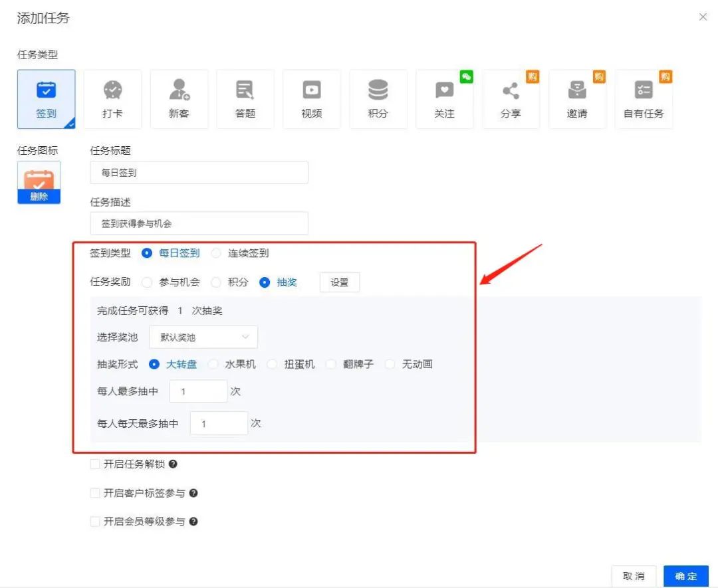This screenshot has height=588, width=718.
Task: Edit the 每人每天最多抽中 count field
Action: pyautogui.click(x=219, y=423)
